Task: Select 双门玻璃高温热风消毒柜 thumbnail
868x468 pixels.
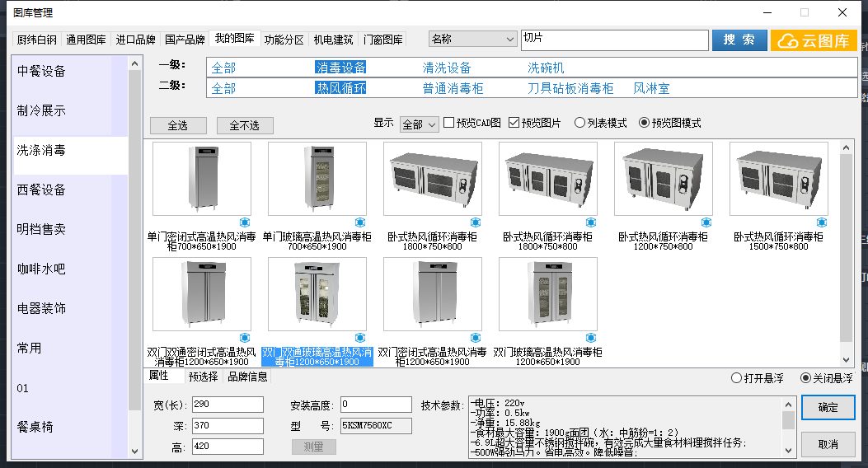Action: (x=548, y=294)
